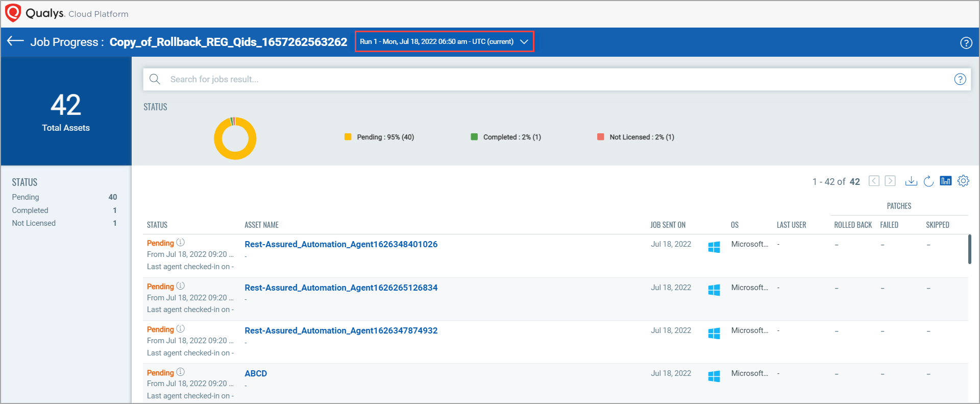Image resolution: width=980 pixels, height=404 pixels.
Task: Go to the next results page
Action: 890,181
